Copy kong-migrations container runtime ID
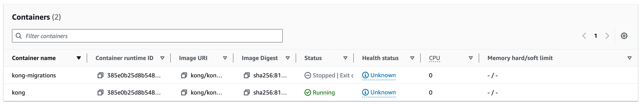 [x=100, y=75]
